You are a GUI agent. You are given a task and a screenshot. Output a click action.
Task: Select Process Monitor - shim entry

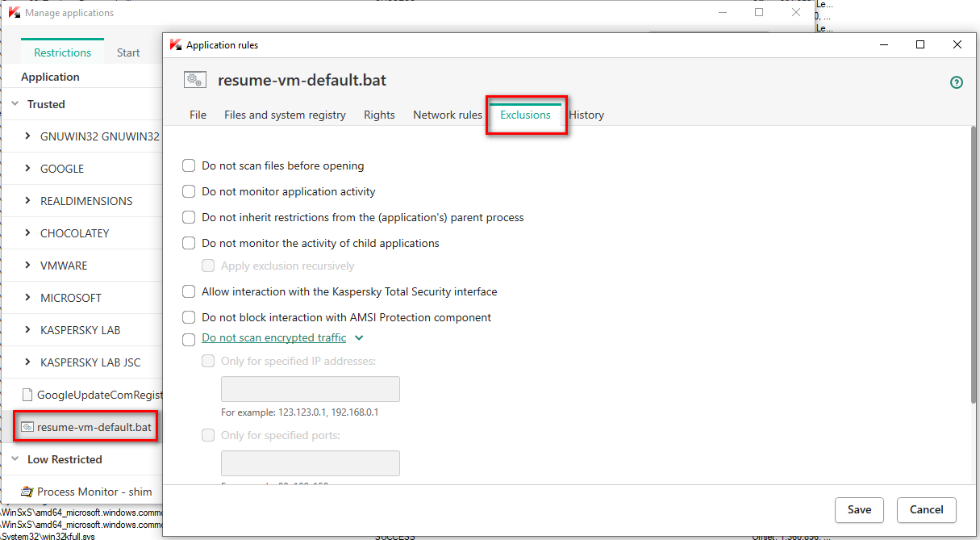coord(81,492)
